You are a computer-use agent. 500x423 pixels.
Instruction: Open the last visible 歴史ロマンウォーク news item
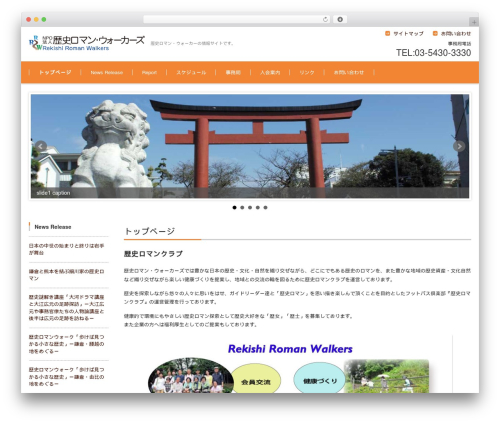pyautogui.click(x=66, y=376)
